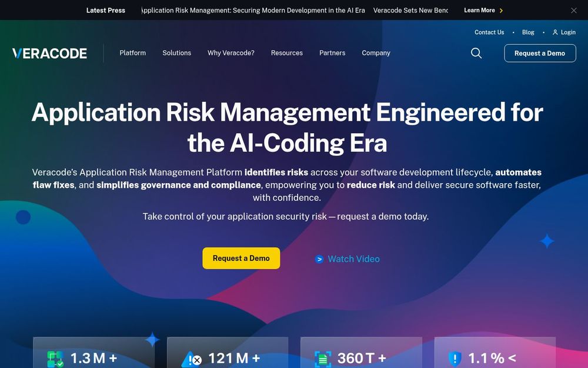Open the Veracode Sets New Benchmark headline
588x368 pixels.
(410, 11)
